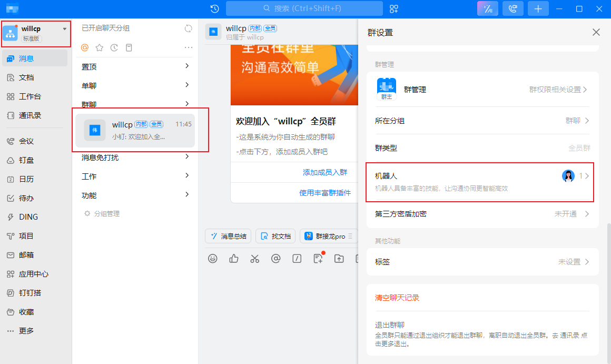Open 邮箱 in the sidebar
Image resolution: width=611 pixels, height=364 pixels.
(x=35, y=255)
